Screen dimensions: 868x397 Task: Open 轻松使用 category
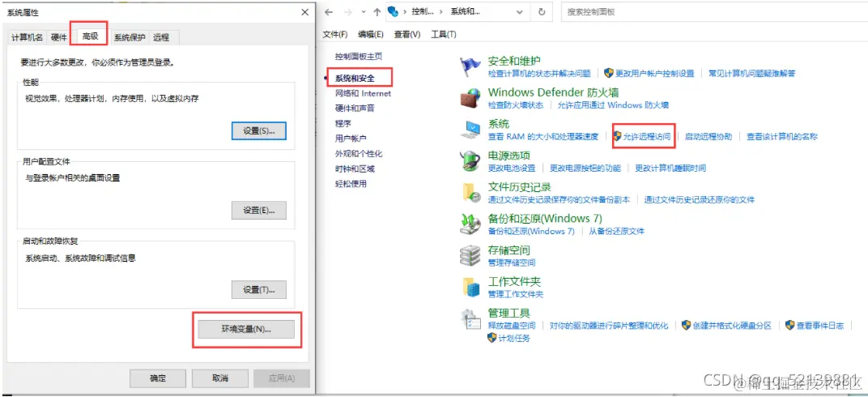[351, 184]
